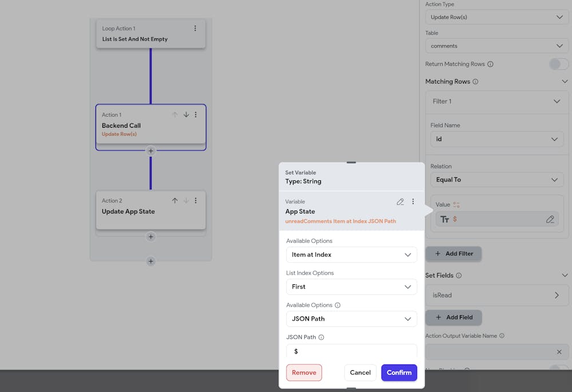Open Action 1 Backend Call options menu
Image resolution: width=572 pixels, height=392 pixels.
pos(196,115)
